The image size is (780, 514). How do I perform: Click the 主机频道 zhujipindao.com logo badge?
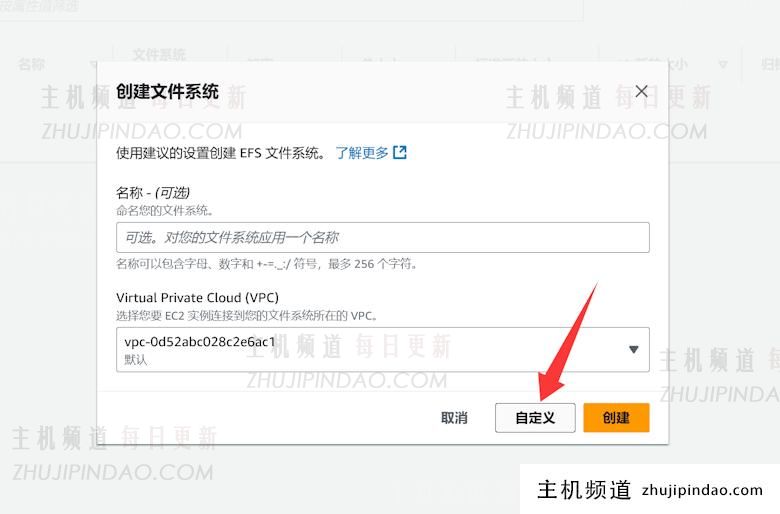[x=650, y=490]
